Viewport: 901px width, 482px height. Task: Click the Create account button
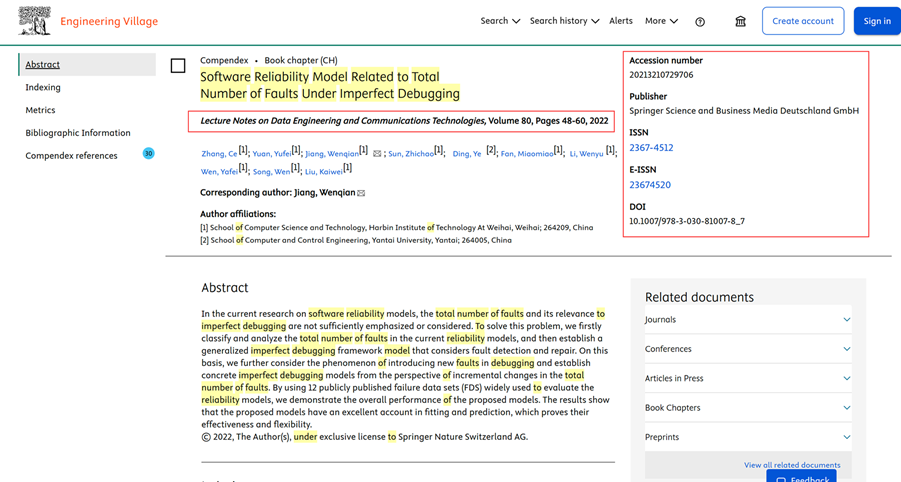click(x=802, y=21)
